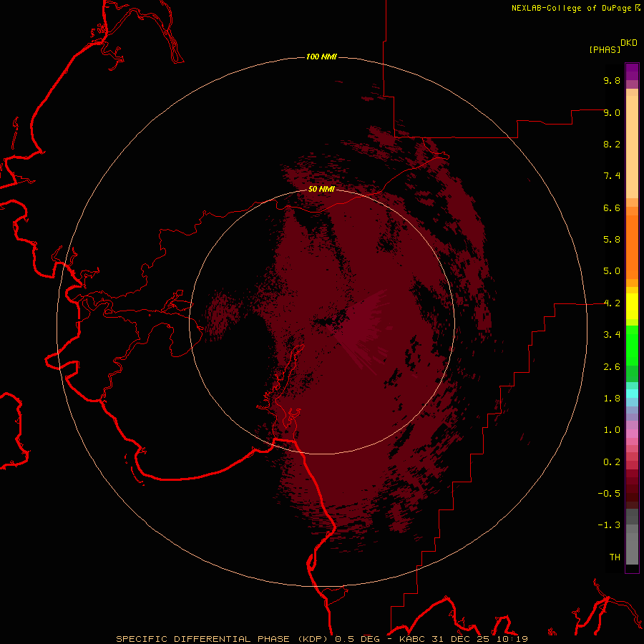The width and height of the screenshot is (644, 644).
Task: Click the KABC radar site identifier
Action: point(413,639)
